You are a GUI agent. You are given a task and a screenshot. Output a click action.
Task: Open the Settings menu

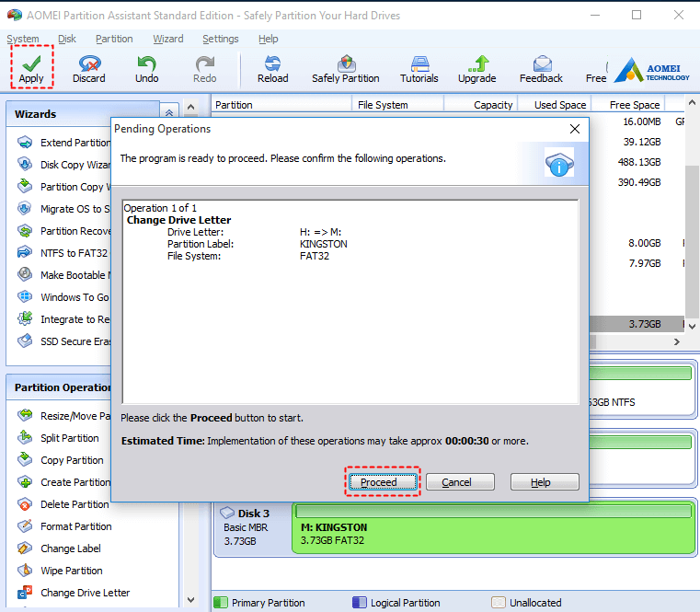(x=221, y=39)
